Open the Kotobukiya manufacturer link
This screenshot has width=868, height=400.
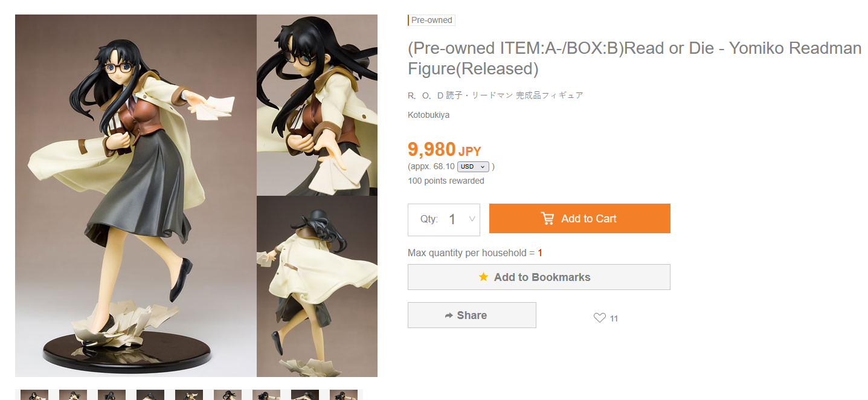[x=429, y=115]
